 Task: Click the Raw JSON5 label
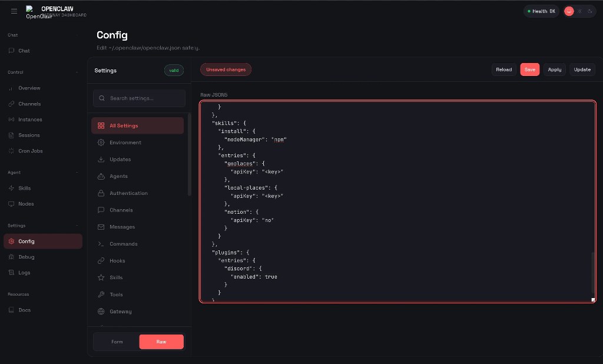click(x=214, y=95)
